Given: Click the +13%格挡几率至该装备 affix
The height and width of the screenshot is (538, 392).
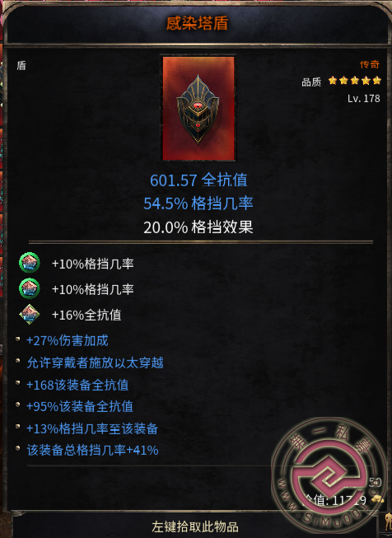Looking at the screenshot, I should (x=92, y=428).
